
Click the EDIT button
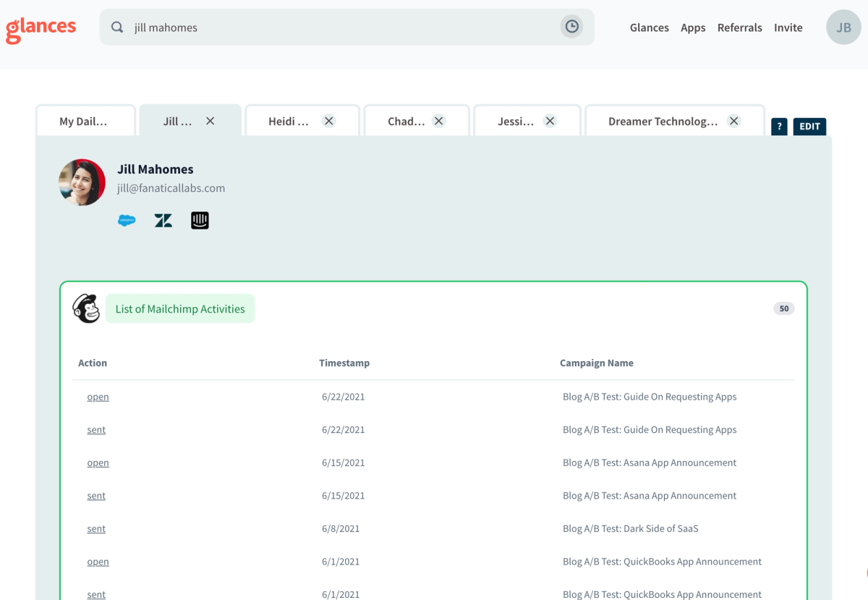[x=809, y=127]
